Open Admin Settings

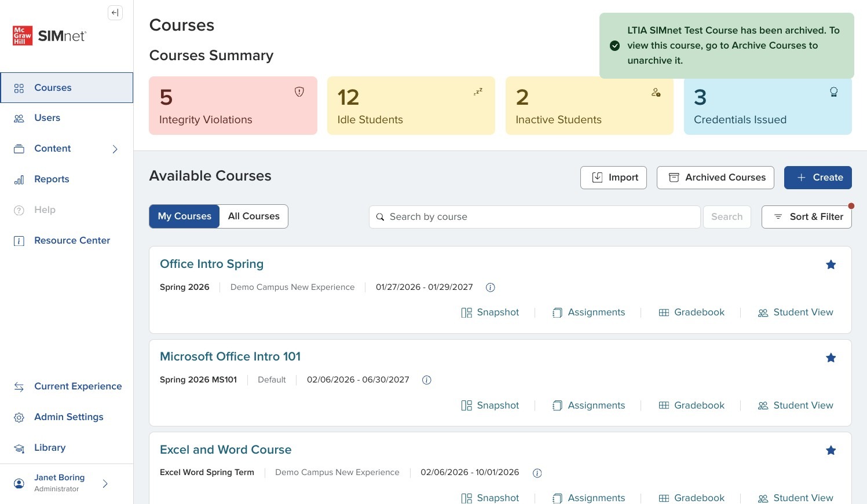coord(67,417)
